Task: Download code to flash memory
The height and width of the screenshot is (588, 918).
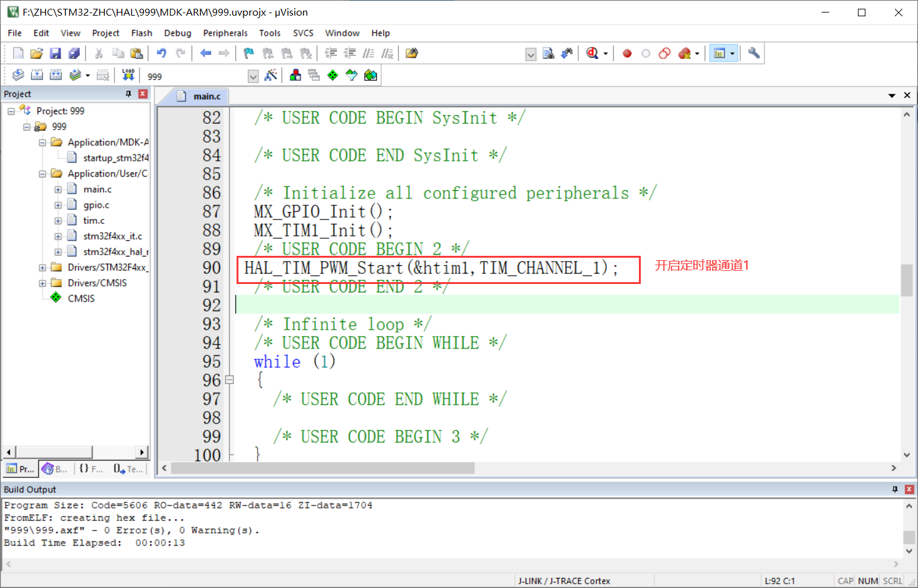Action: point(128,75)
